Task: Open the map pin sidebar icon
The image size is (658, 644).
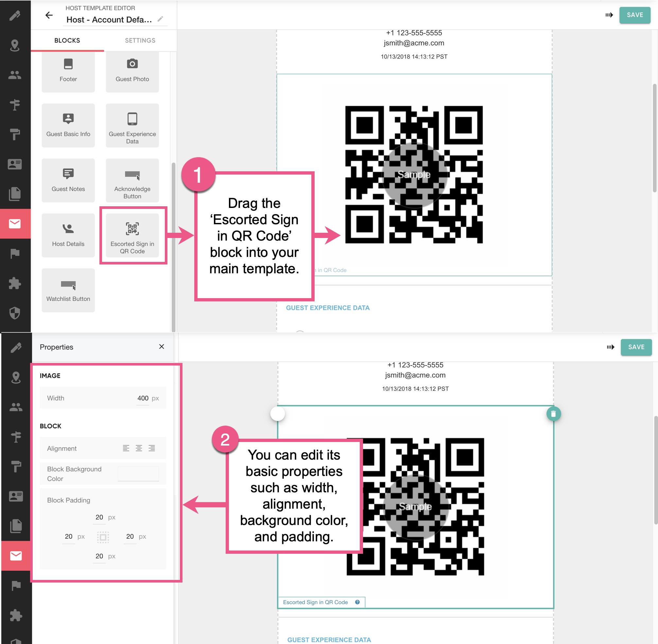Action: (14, 45)
